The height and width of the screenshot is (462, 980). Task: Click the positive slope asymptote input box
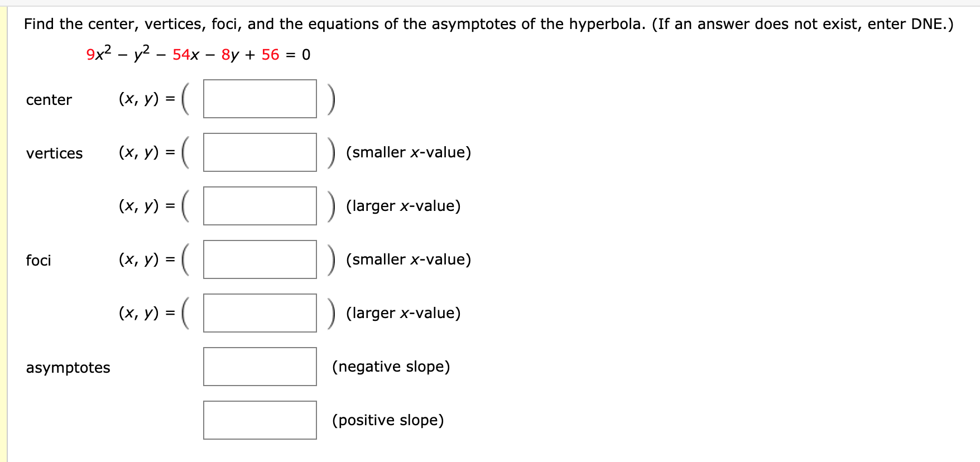(x=259, y=421)
